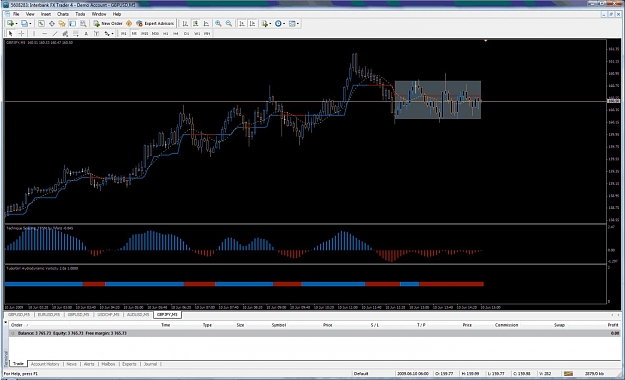This screenshot has width=625, height=380.
Task: Sort trades by the Order column header
Action: click(x=17, y=325)
